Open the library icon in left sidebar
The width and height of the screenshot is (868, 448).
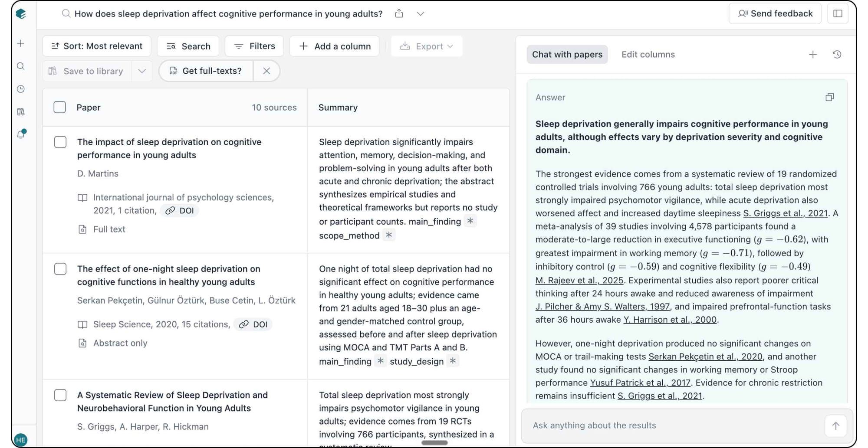tap(21, 112)
